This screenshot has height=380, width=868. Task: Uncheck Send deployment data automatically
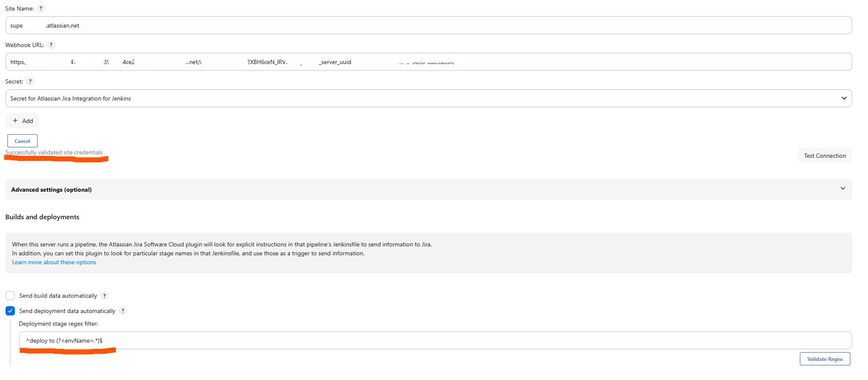tap(10, 311)
